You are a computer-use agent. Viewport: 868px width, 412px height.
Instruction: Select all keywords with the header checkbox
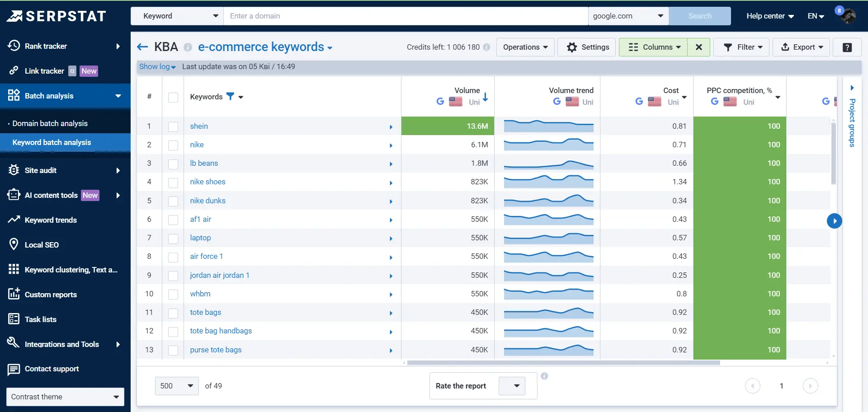point(173,98)
